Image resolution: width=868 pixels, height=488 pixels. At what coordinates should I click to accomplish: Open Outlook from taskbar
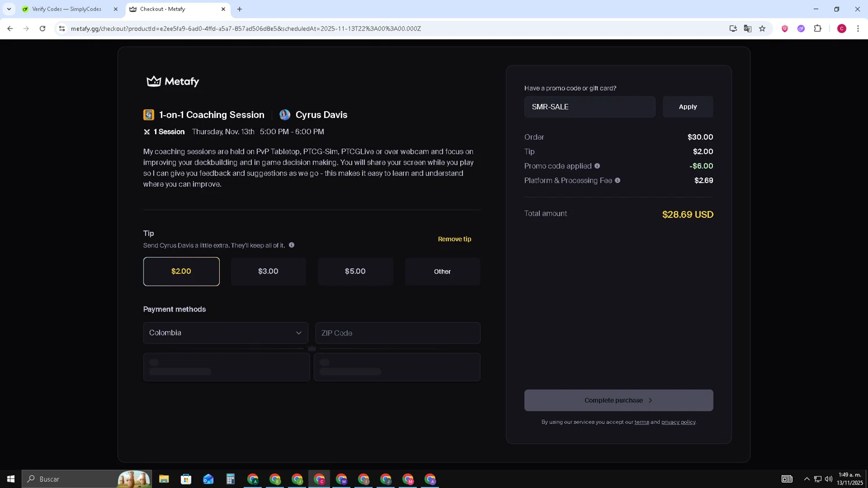click(x=208, y=479)
